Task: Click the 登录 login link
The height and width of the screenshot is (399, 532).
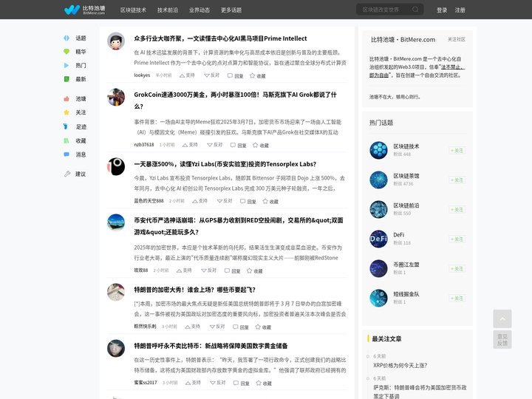Action: (x=442, y=10)
